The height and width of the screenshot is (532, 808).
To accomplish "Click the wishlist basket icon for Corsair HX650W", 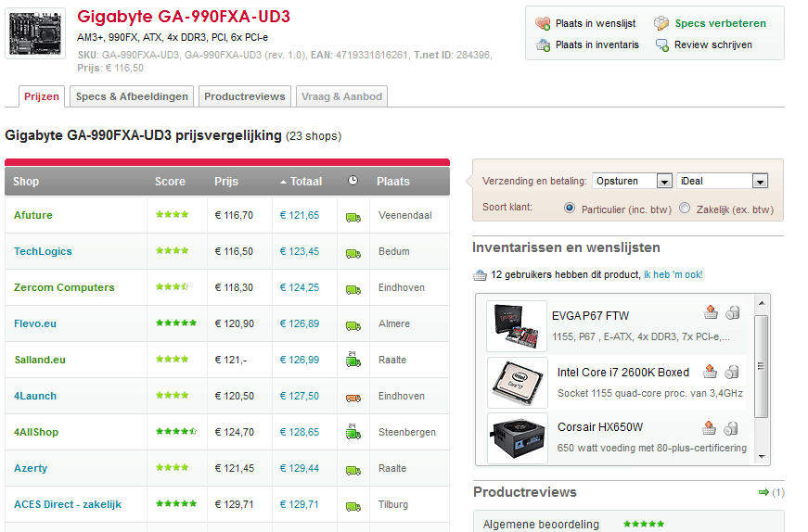I will 709,427.
